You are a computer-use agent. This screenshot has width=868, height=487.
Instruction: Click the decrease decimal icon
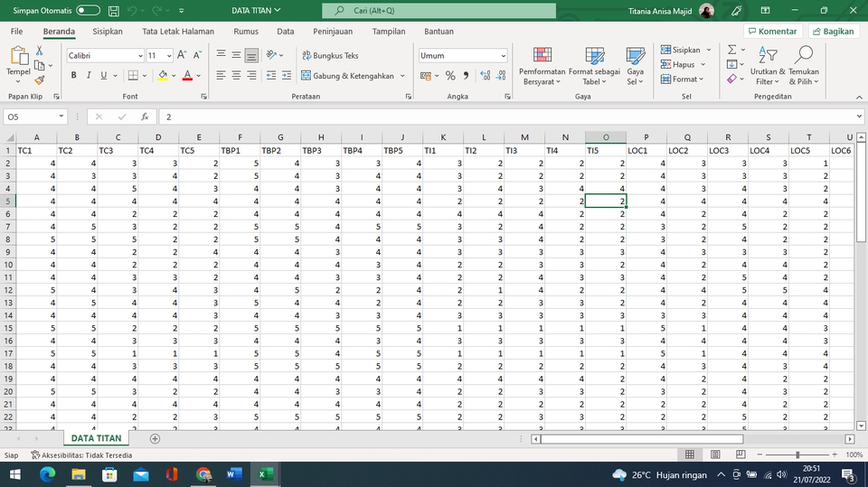click(x=501, y=76)
